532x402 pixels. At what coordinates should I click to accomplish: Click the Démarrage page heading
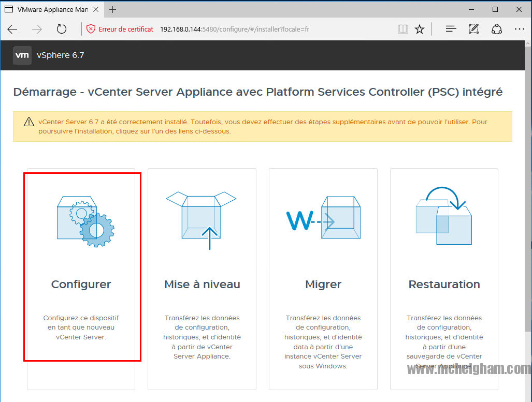[x=258, y=92]
